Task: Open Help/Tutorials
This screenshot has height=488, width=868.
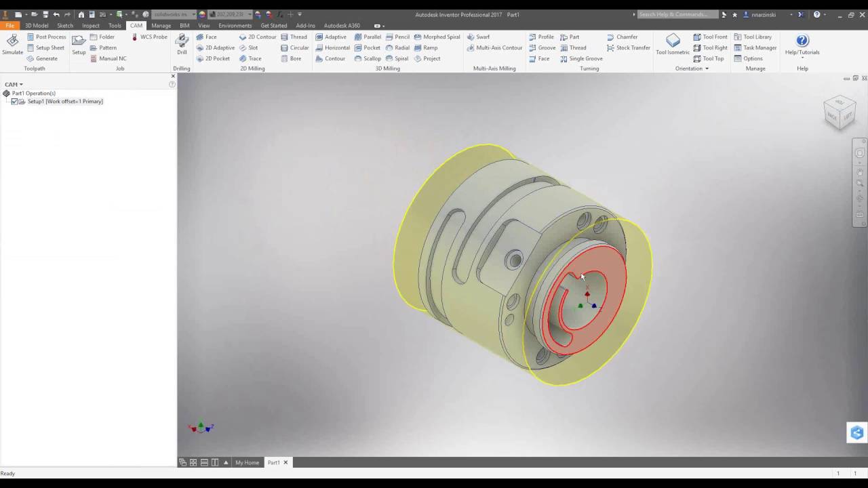Action: pos(802,45)
